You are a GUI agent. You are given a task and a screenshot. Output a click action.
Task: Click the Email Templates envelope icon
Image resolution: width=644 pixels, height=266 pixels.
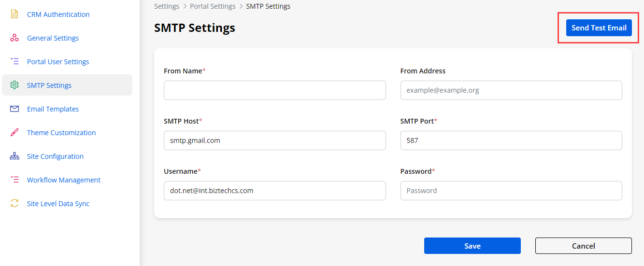14,109
